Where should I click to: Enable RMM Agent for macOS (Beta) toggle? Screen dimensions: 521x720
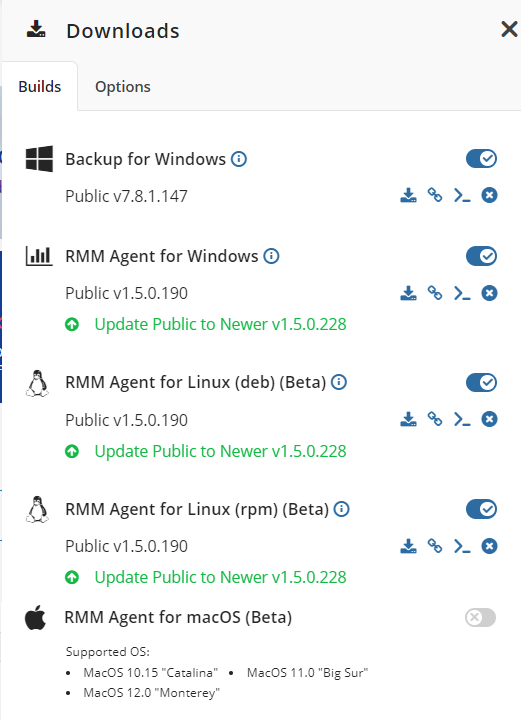[480, 618]
